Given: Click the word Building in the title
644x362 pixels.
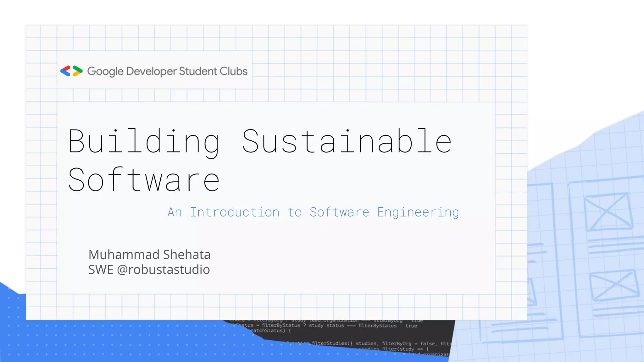Looking at the screenshot, I should point(144,142).
